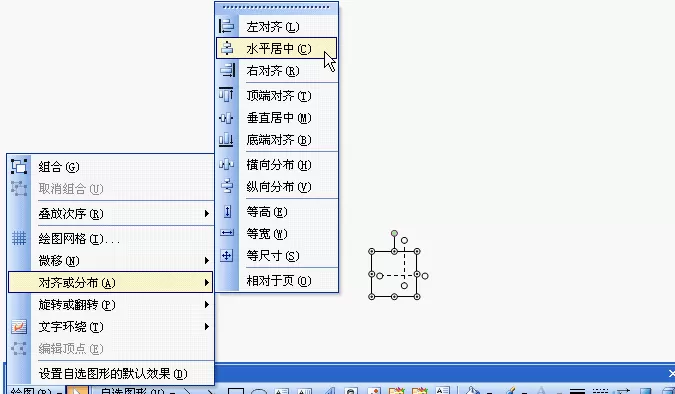Select the disabled 编辑顶点 (E) entry
This screenshot has width=675, height=394.
[111, 349]
